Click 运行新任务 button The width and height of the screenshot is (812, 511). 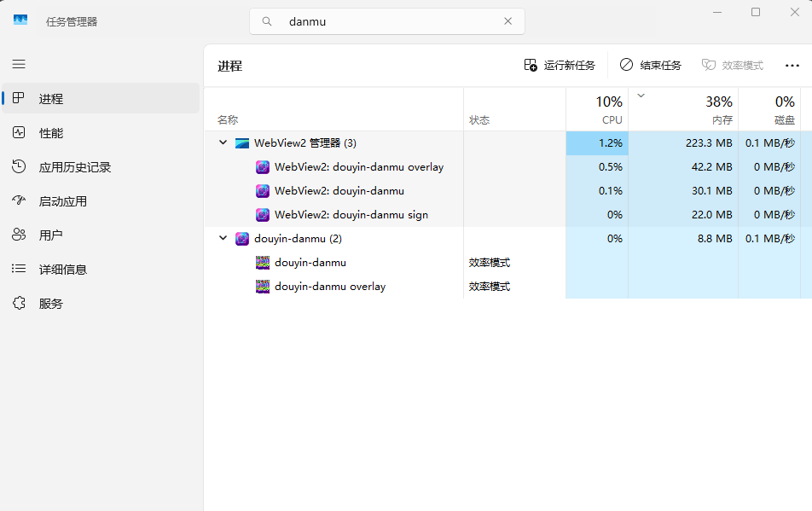click(560, 65)
